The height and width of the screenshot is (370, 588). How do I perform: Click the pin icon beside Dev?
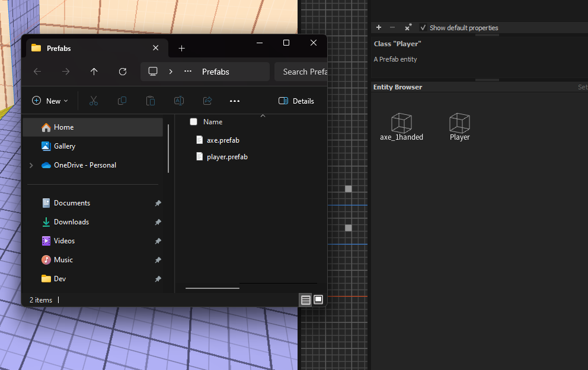158,279
